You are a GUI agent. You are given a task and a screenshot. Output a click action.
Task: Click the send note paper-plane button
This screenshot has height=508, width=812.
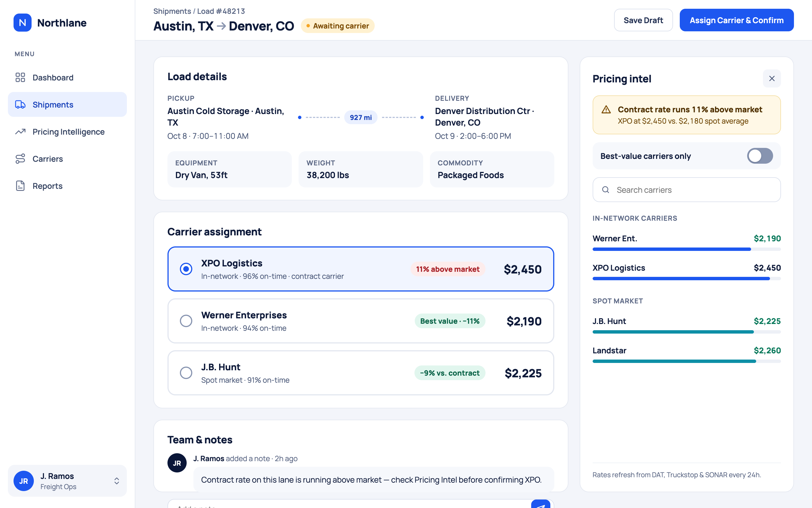point(540,504)
